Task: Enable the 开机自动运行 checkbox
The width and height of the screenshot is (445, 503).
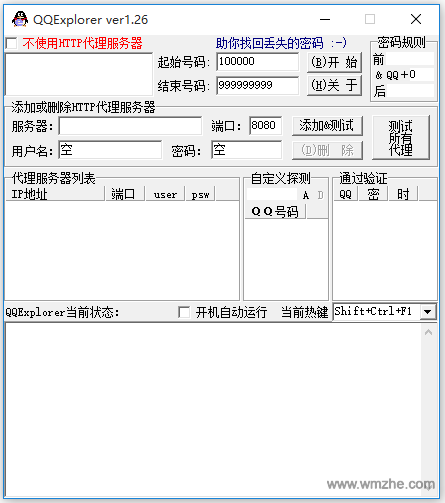Action: coord(184,312)
